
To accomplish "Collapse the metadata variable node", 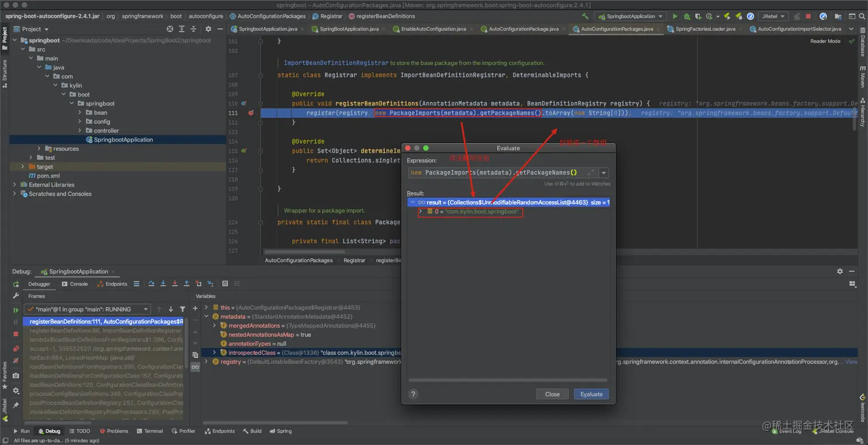I will pyautogui.click(x=207, y=317).
